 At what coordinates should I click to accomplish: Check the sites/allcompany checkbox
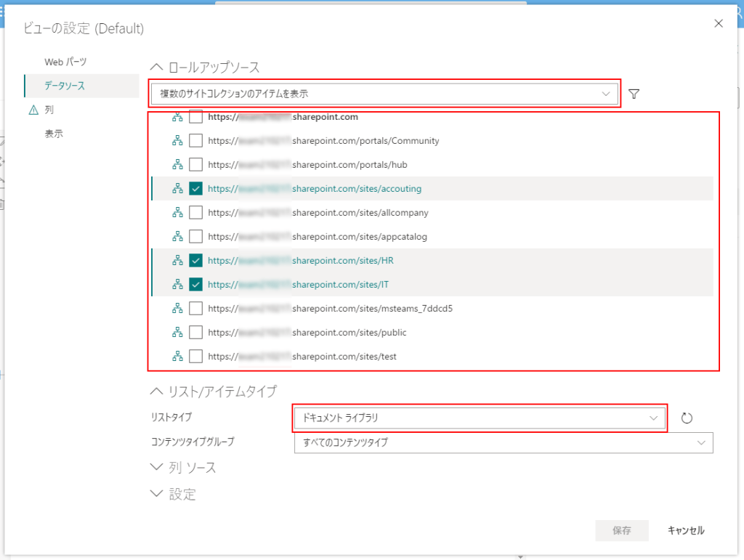coord(195,212)
